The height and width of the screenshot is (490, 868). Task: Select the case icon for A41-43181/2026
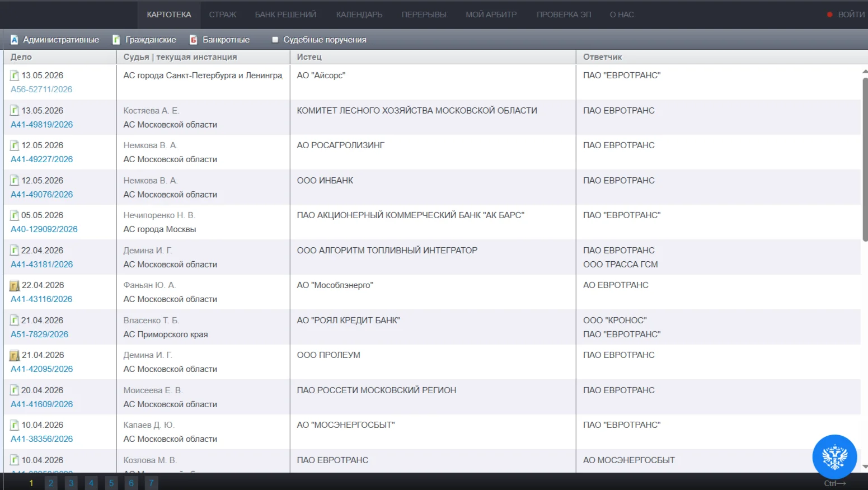pos(15,251)
